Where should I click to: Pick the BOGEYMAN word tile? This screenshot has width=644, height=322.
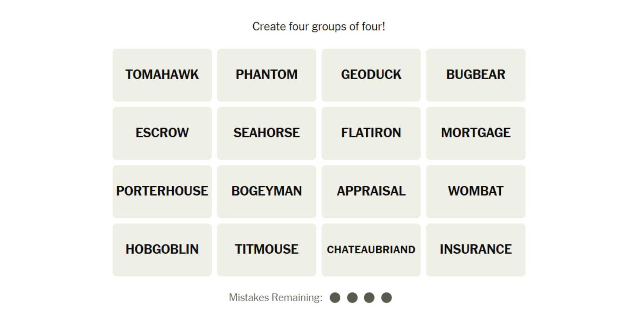[267, 191]
